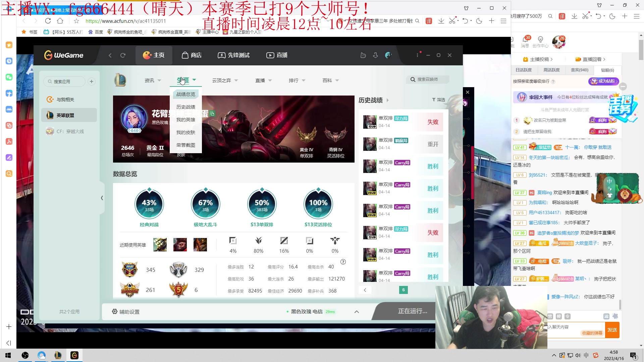
Task: Click the 发送 send button
Action: (612, 330)
